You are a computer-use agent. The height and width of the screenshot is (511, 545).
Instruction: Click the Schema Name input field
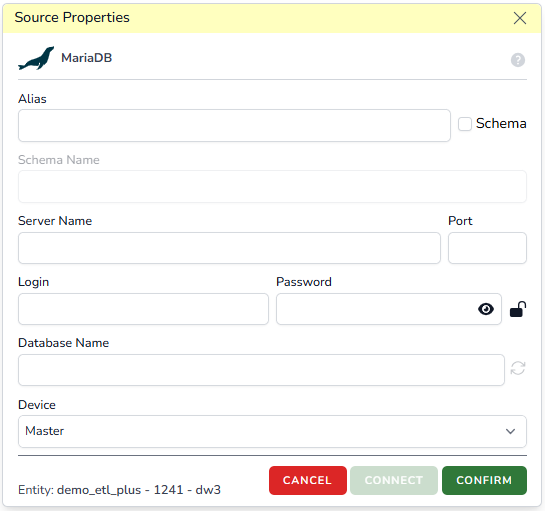(272, 186)
